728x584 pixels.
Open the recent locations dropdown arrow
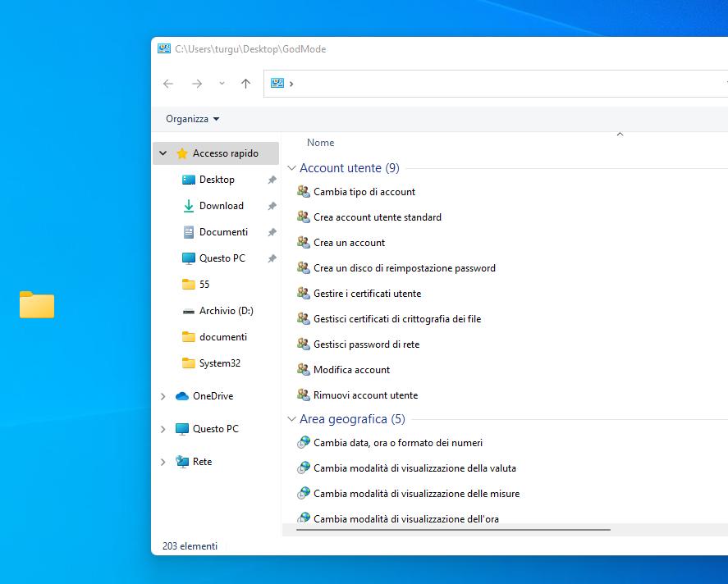click(222, 84)
